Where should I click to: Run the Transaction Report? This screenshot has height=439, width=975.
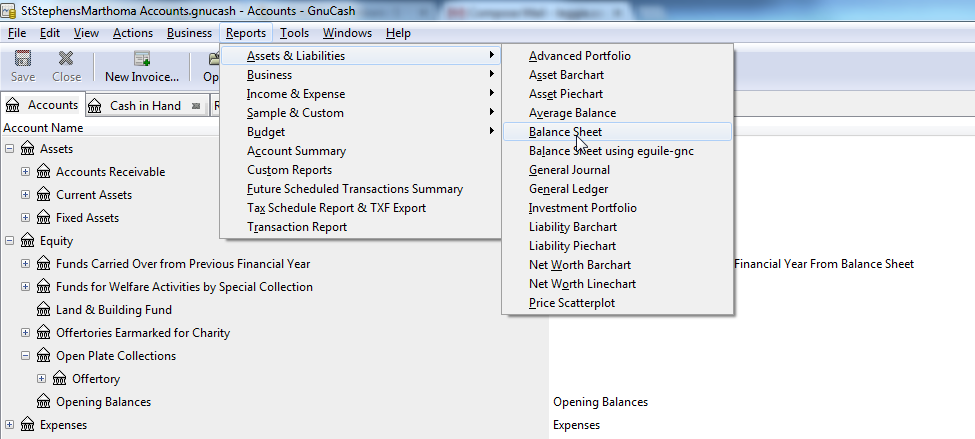click(361, 227)
